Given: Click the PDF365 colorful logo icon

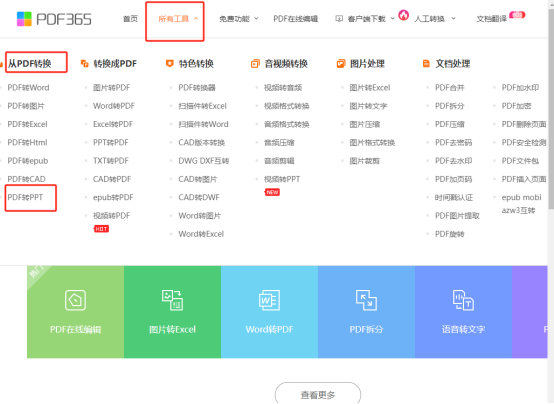Looking at the screenshot, I should pyautogui.click(x=24, y=19).
